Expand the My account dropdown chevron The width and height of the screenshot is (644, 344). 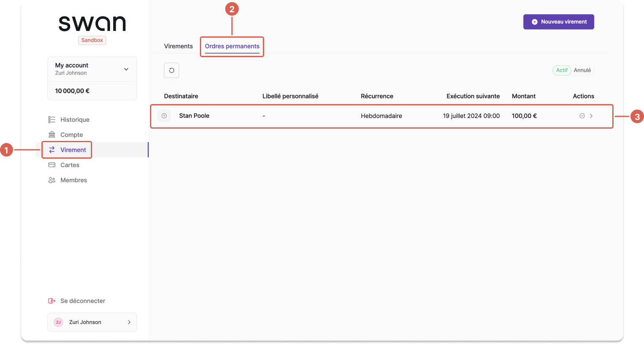[126, 69]
